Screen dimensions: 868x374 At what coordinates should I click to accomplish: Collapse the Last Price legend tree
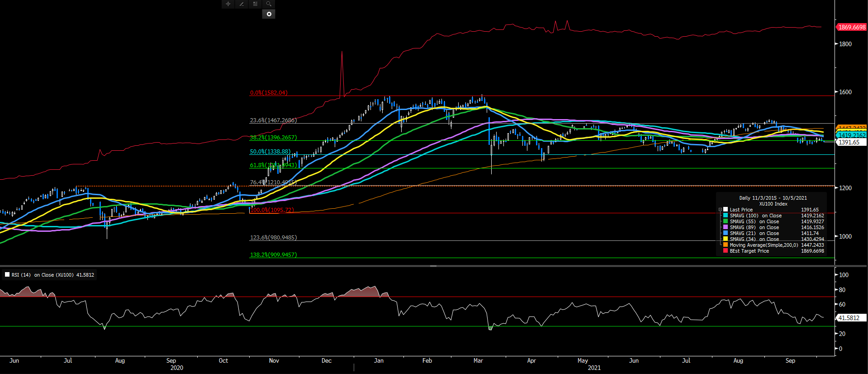pyautogui.click(x=720, y=210)
